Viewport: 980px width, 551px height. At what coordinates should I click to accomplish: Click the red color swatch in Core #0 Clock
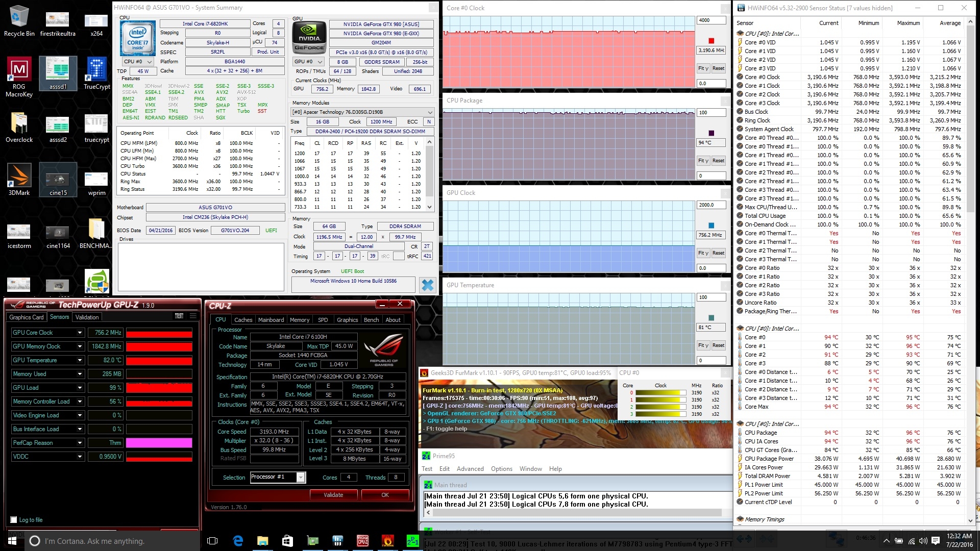(711, 41)
